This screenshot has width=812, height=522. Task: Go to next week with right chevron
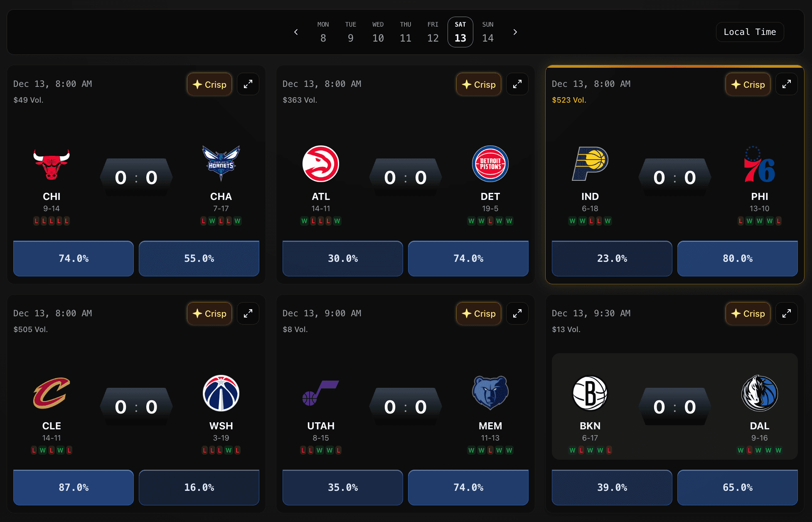515,32
